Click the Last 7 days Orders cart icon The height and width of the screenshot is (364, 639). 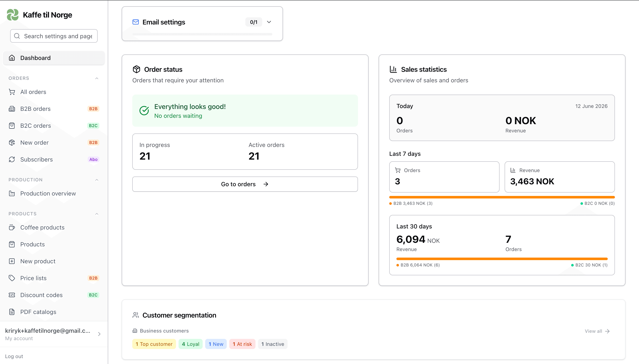(398, 170)
